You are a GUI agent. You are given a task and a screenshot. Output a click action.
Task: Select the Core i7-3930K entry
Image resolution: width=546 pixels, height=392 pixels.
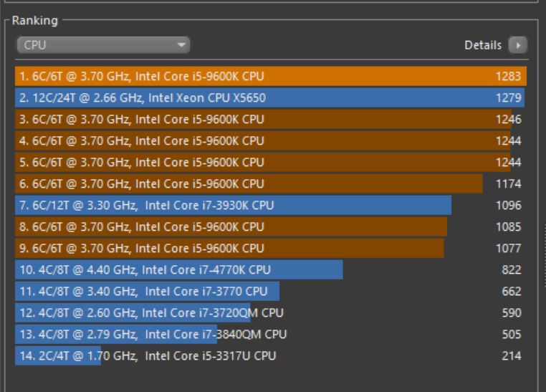pos(271,206)
